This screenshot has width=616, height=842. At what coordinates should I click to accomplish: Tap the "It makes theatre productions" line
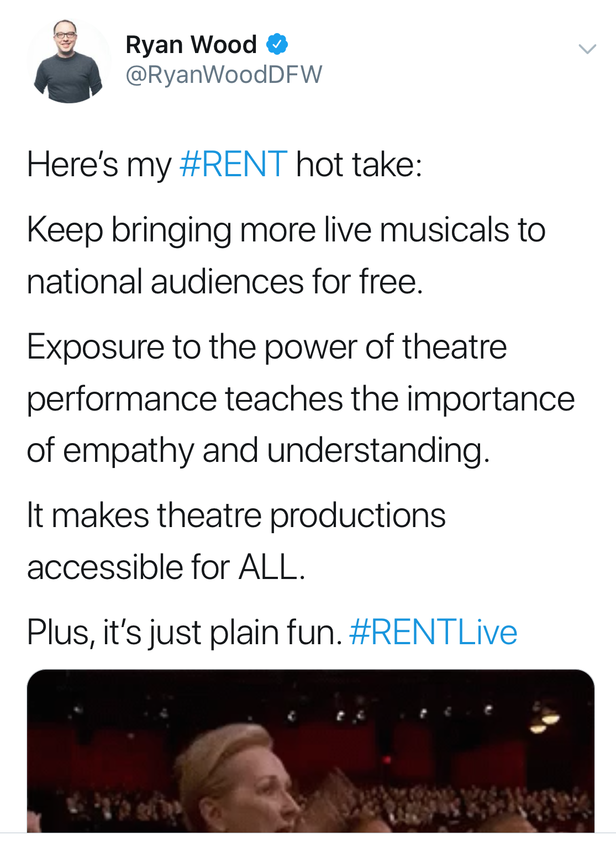236,515
